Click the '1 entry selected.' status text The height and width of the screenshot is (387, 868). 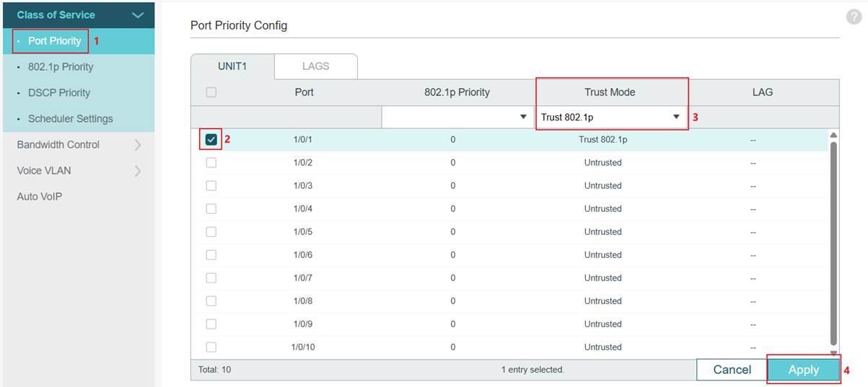[x=532, y=370]
